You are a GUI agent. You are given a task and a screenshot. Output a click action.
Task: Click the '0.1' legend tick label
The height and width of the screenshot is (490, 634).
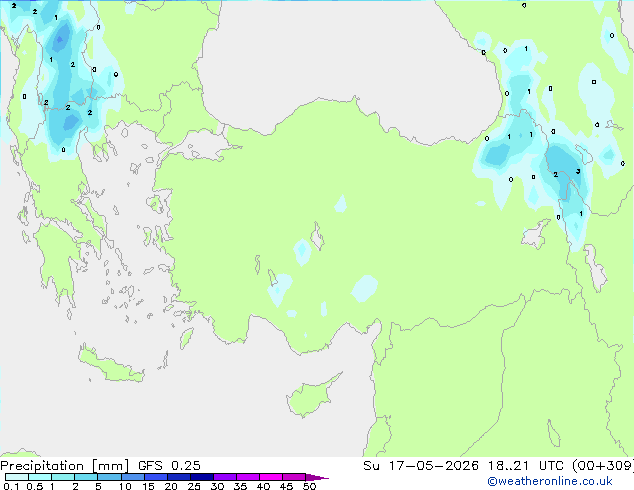[x=11, y=486]
